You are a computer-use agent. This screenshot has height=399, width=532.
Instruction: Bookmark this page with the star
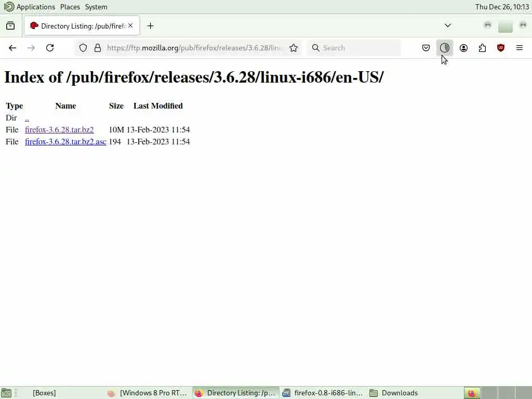pos(294,48)
